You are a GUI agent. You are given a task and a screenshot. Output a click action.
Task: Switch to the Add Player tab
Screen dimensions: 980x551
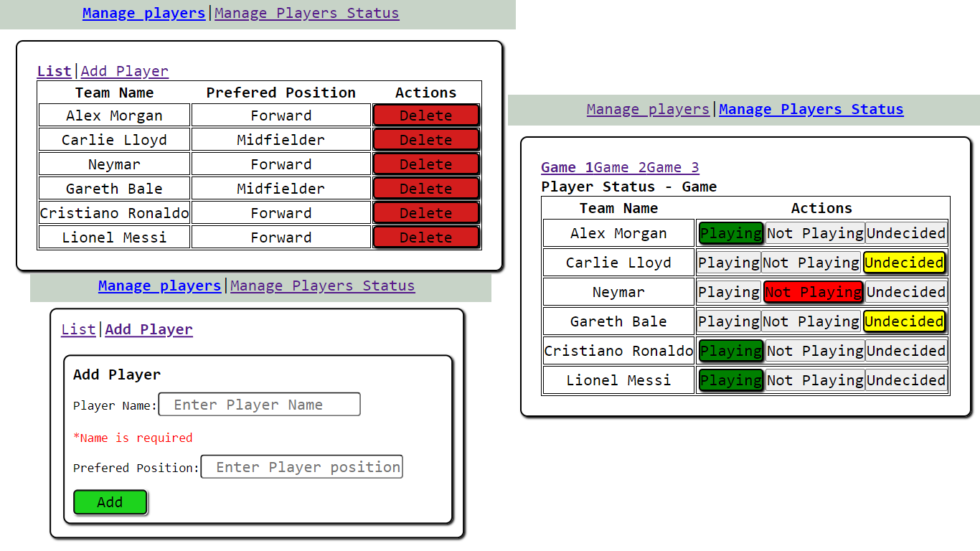tap(124, 71)
